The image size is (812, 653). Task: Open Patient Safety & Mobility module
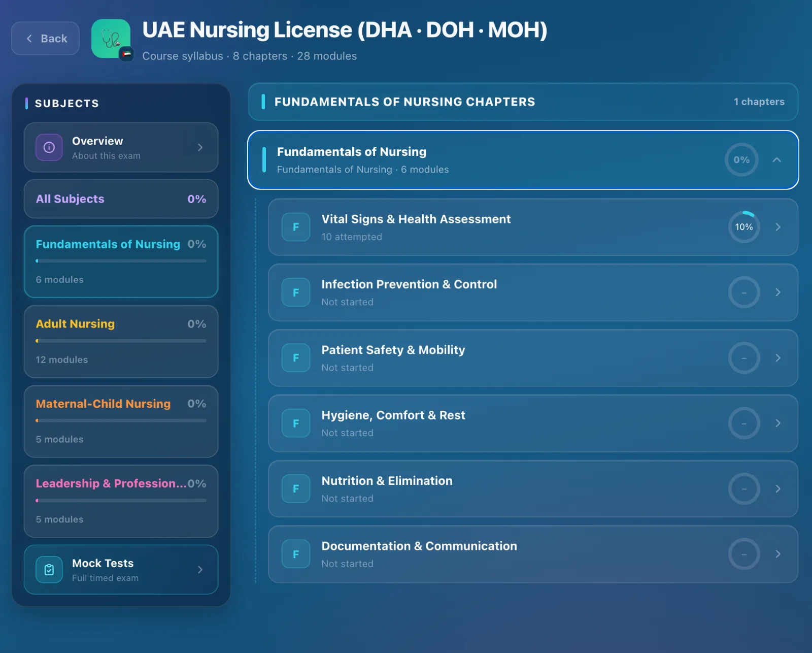click(533, 358)
